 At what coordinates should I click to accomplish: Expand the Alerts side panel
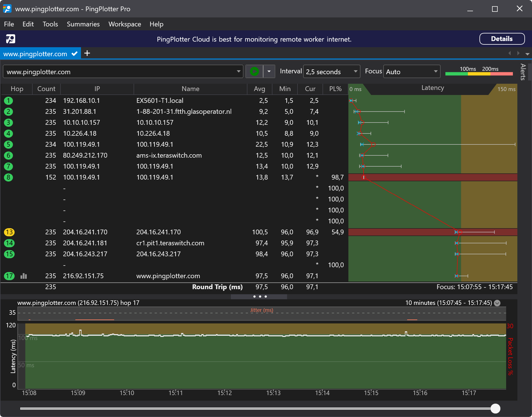point(523,72)
